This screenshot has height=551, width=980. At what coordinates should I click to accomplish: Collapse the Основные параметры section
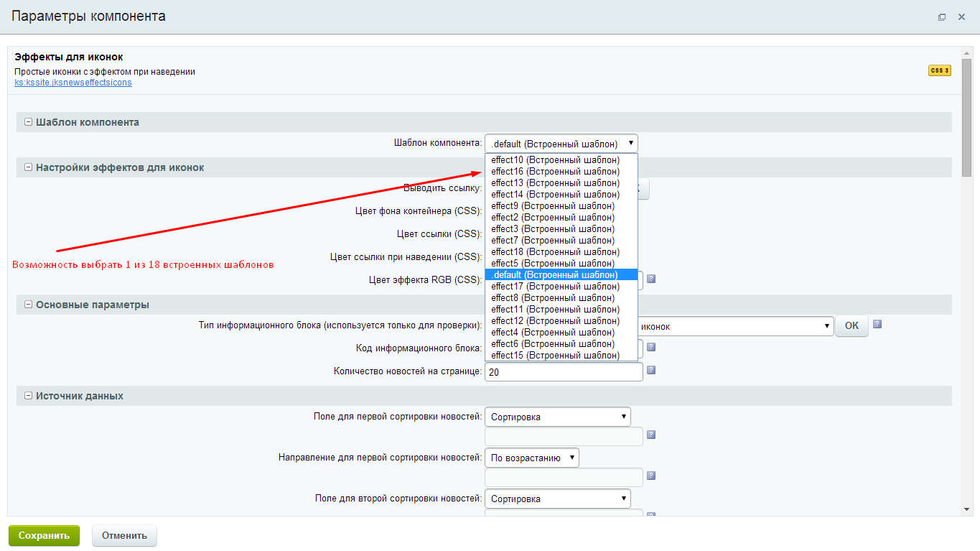[29, 305]
